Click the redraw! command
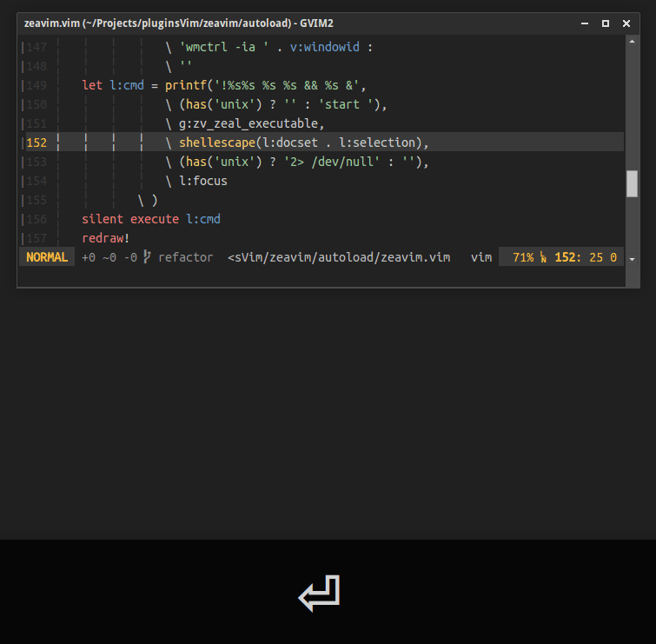This screenshot has width=656, height=644. (105, 238)
